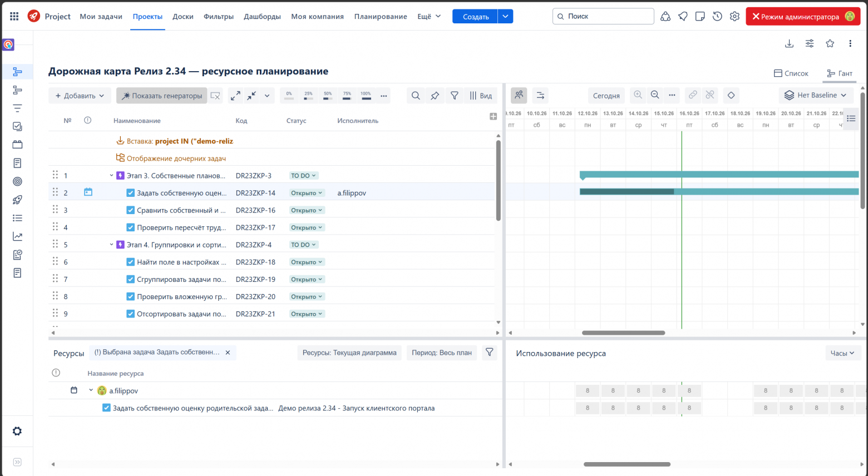The image size is (868, 476).
Task: Open the TO DO status dropdown for DR23ZKP-4
Action: 303,245
